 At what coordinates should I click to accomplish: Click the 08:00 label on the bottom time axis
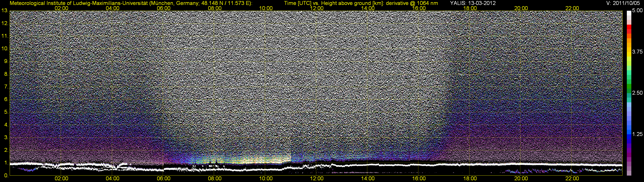pos(215,179)
